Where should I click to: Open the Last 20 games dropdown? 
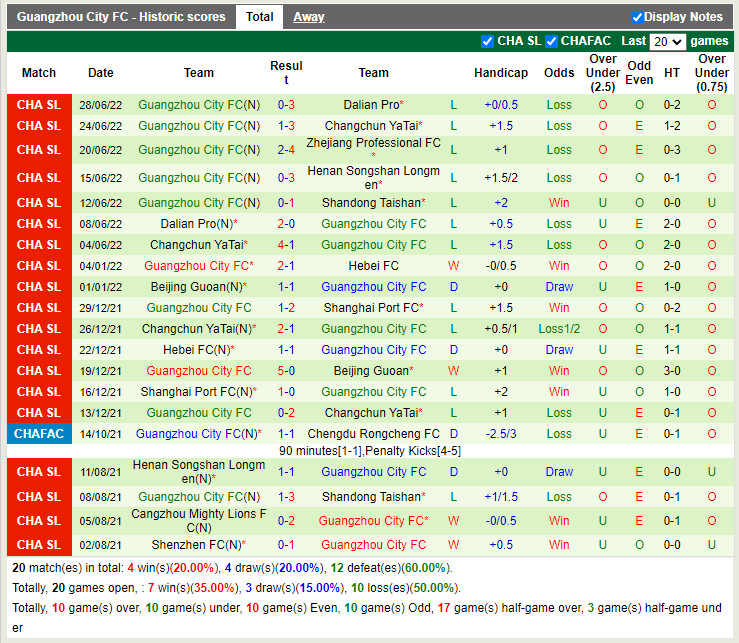667,41
